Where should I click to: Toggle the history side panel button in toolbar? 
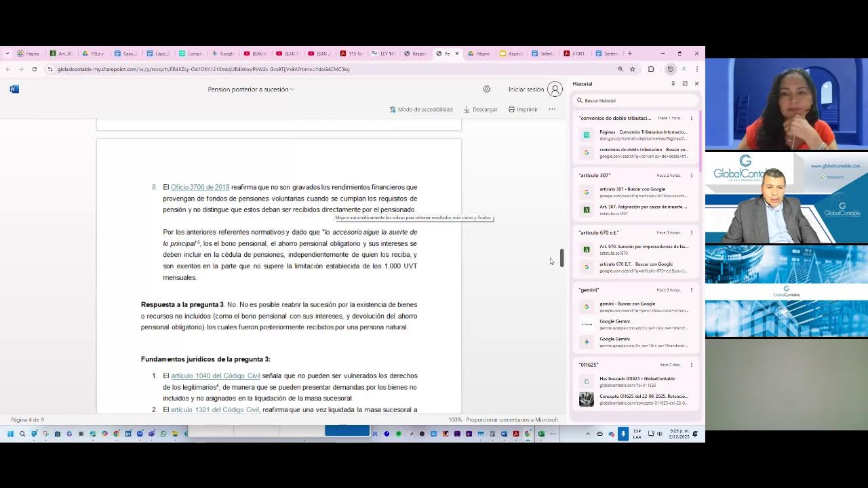(670, 69)
